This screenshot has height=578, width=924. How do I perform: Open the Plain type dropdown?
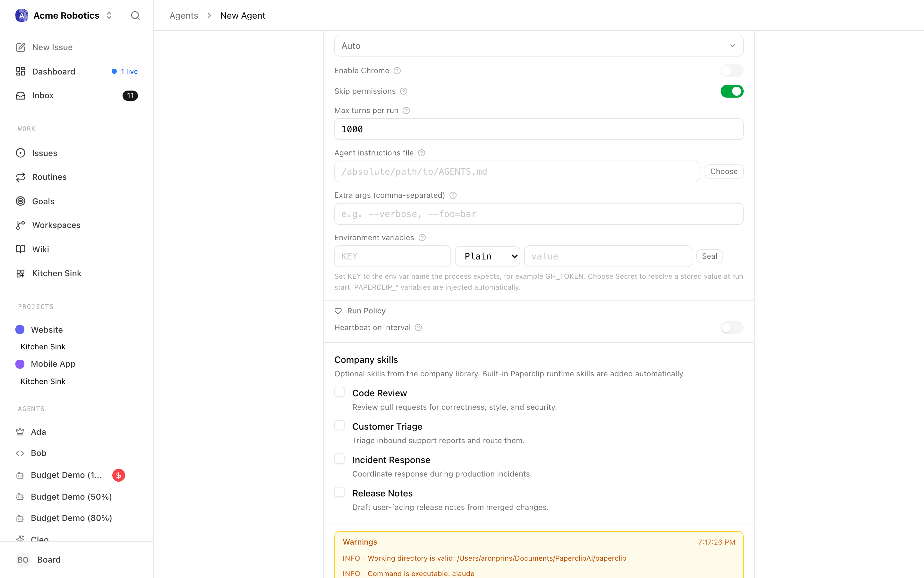tap(488, 256)
